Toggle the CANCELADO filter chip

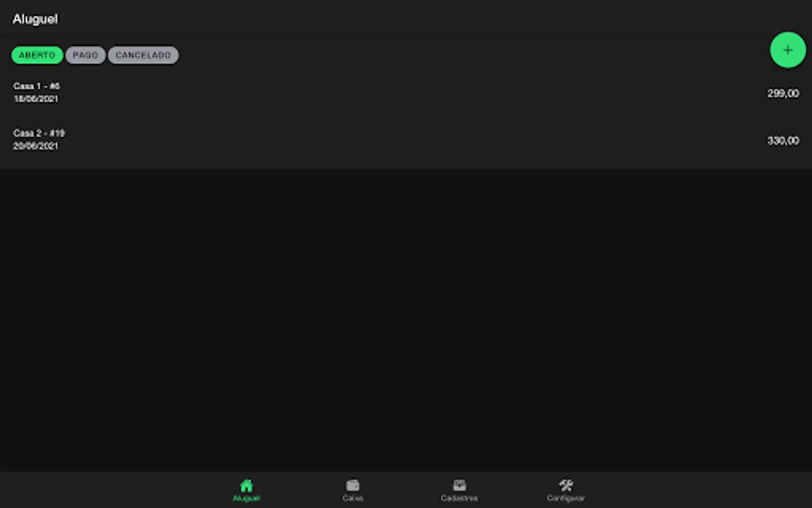[143, 55]
